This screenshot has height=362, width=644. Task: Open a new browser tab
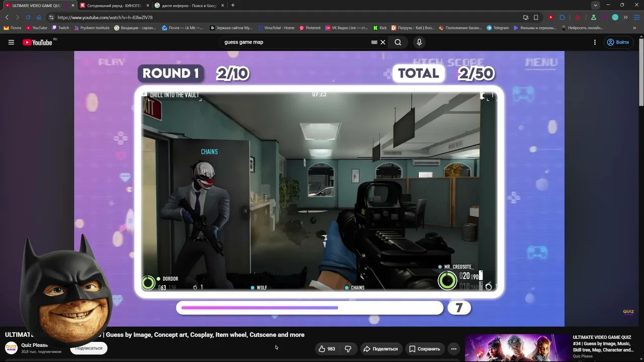[232, 6]
